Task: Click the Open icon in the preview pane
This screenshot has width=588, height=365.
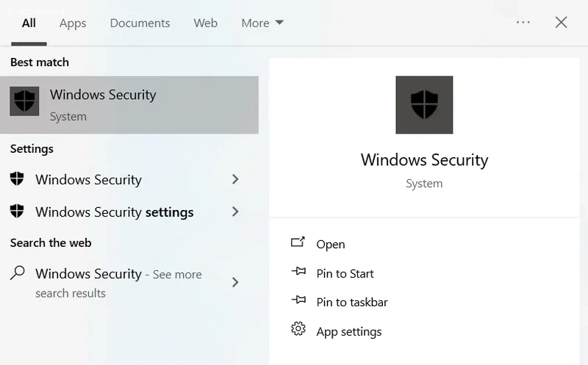Action: pos(298,243)
